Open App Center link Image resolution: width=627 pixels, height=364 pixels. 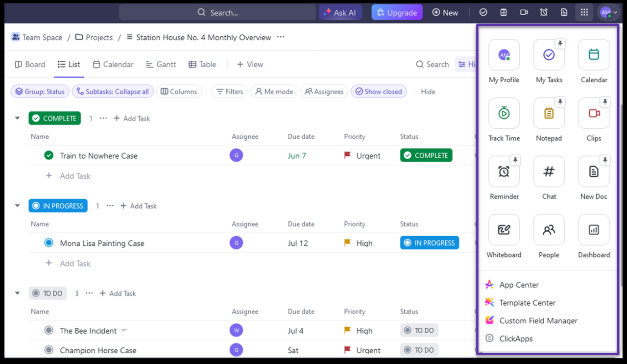(x=519, y=285)
